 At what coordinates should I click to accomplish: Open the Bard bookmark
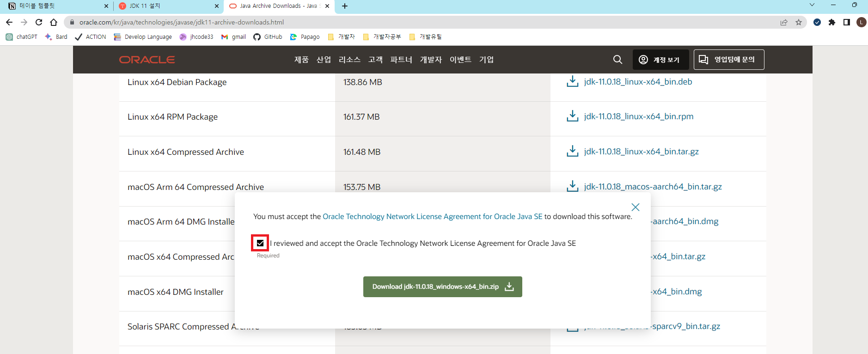click(56, 37)
